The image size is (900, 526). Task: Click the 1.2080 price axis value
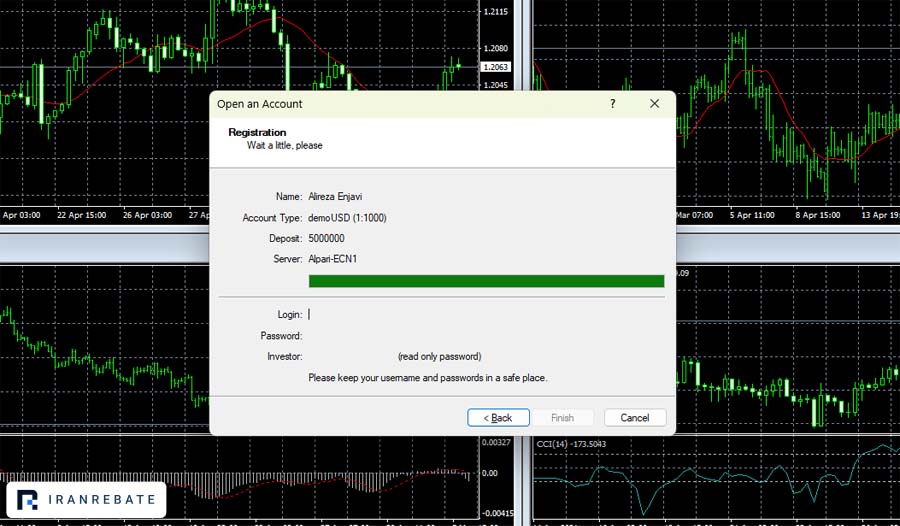tap(496, 48)
